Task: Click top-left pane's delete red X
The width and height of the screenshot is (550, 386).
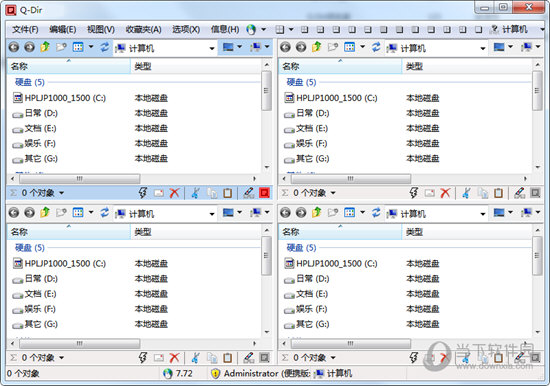Action: 174,193
